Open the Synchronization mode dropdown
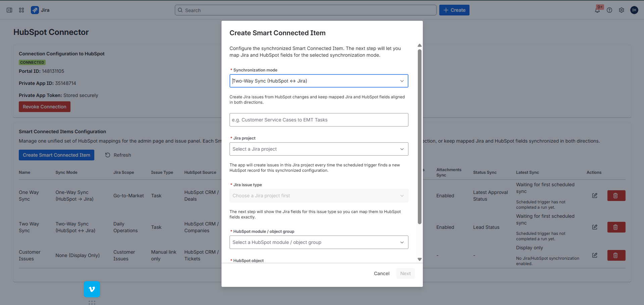The width and height of the screenshot is (644, 305). 318,81
